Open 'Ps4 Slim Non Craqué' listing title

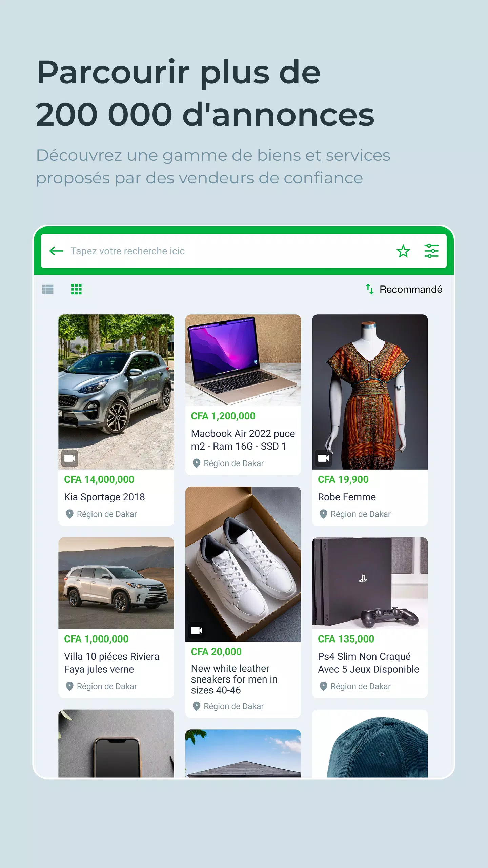point(368,663)
